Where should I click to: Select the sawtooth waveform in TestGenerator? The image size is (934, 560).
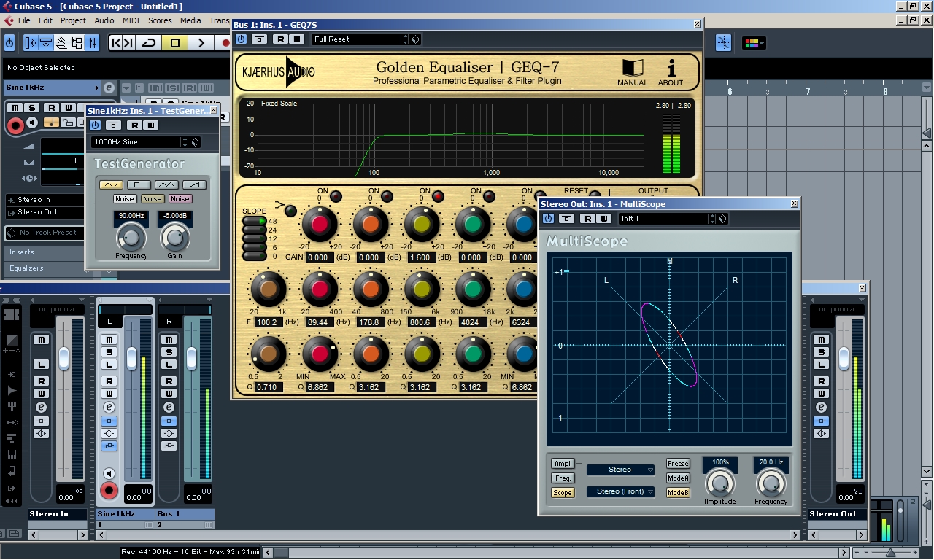click(193, 184)
